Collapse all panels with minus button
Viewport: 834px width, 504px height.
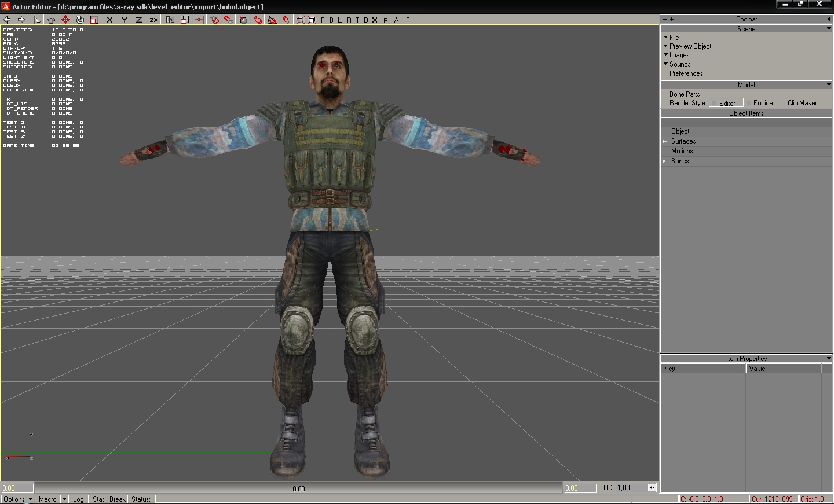[x=665, y=19]
